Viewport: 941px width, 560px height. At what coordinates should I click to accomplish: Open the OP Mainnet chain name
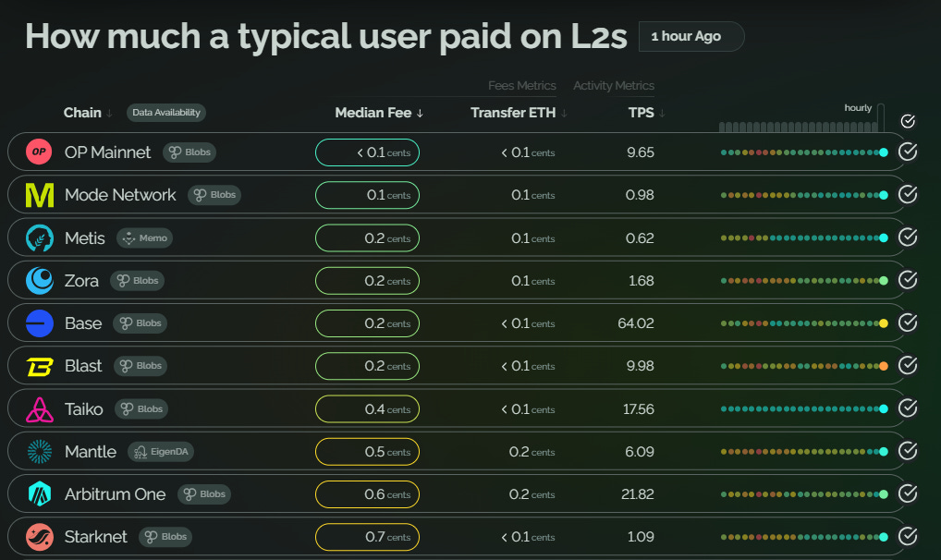tap(107, 152)
